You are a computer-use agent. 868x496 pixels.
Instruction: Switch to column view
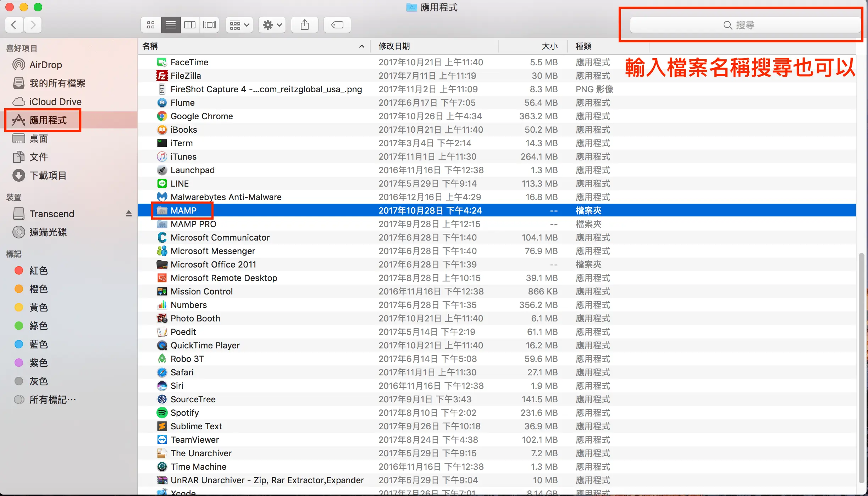coord(190,25)
